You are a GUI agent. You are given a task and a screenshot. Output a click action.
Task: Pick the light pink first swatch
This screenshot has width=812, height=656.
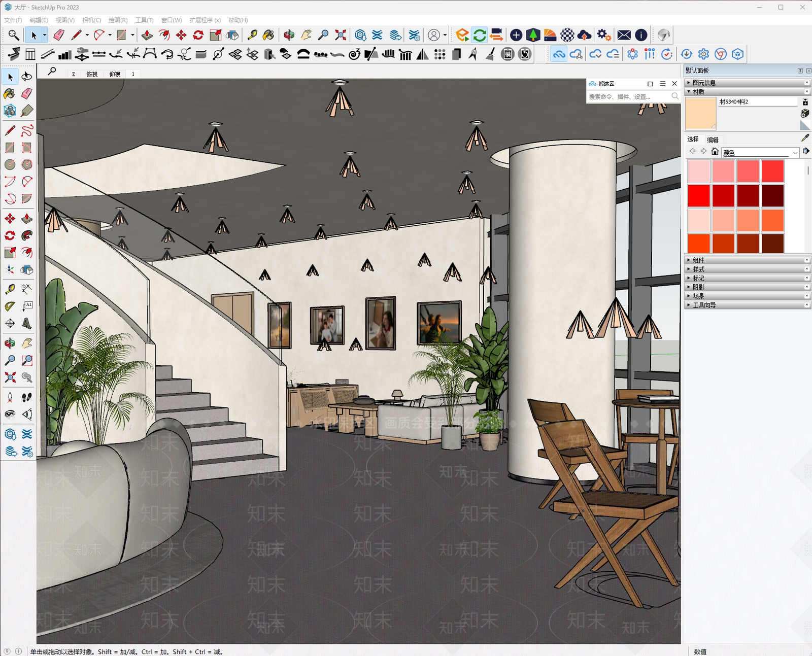click(x=699, y=171)
